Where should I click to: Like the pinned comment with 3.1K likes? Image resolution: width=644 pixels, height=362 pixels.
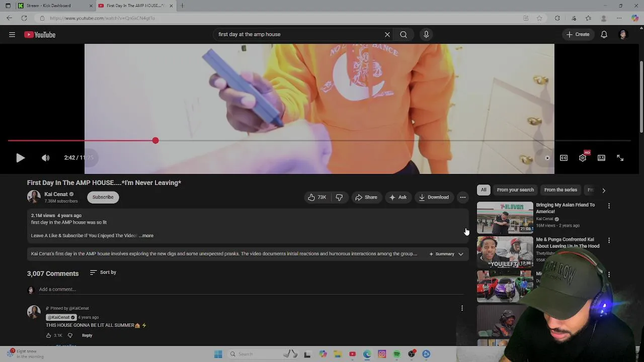click(49, 335)
